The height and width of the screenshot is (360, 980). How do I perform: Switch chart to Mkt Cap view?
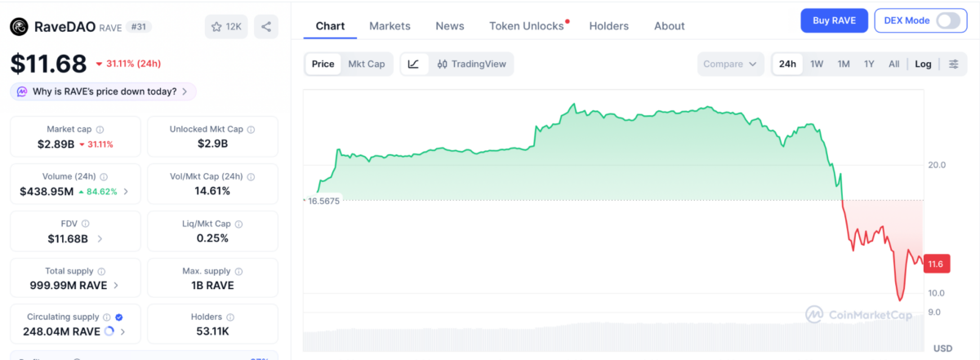coord(366,64)
